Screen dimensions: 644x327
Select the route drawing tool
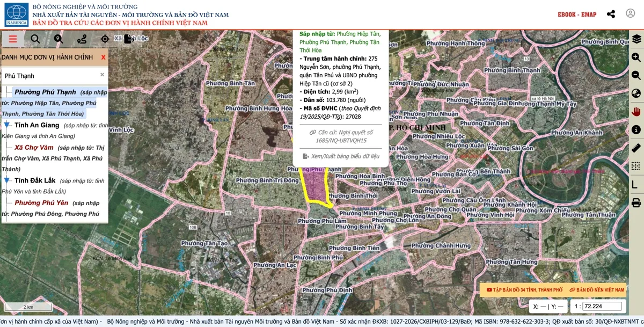[x=82, y=39]
